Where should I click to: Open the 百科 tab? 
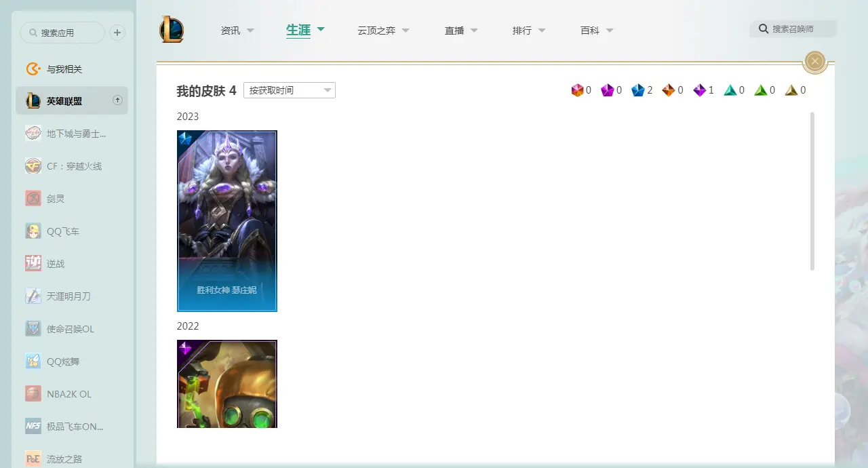pyautogui.click(x=590, y=31)
